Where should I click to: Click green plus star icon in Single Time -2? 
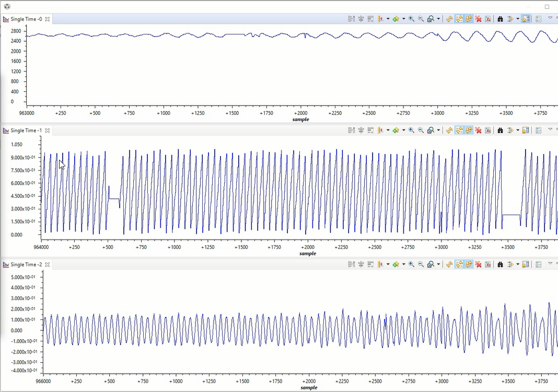pos(396,265)
